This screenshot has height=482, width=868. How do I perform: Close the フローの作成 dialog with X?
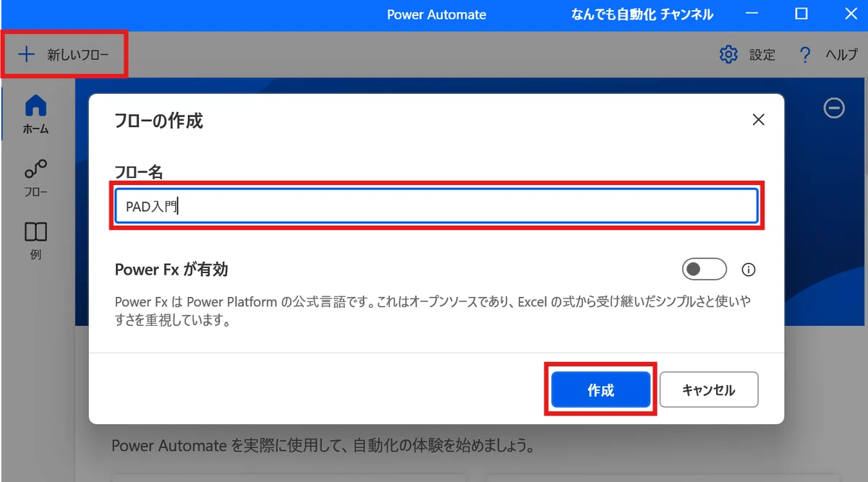click(758, 120)
